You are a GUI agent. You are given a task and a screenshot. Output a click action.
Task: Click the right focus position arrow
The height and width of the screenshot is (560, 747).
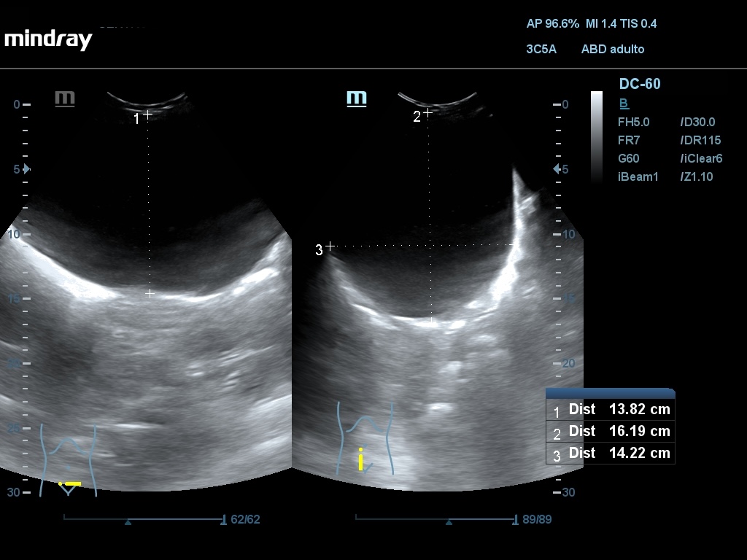(x=557, y=169)
